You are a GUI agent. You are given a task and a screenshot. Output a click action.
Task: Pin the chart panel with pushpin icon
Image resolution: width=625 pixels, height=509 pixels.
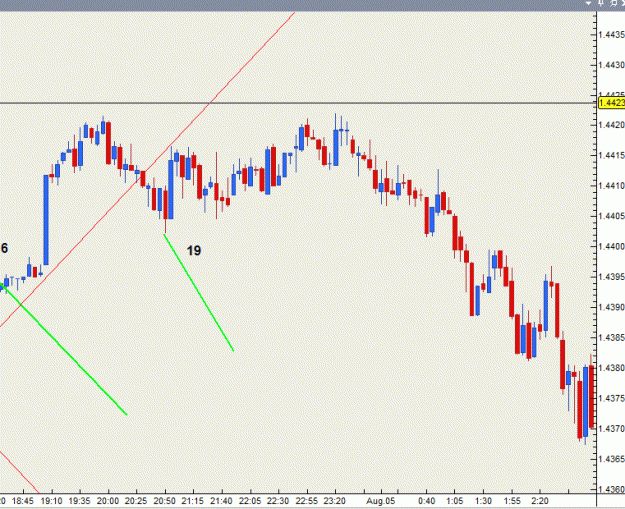601,3
